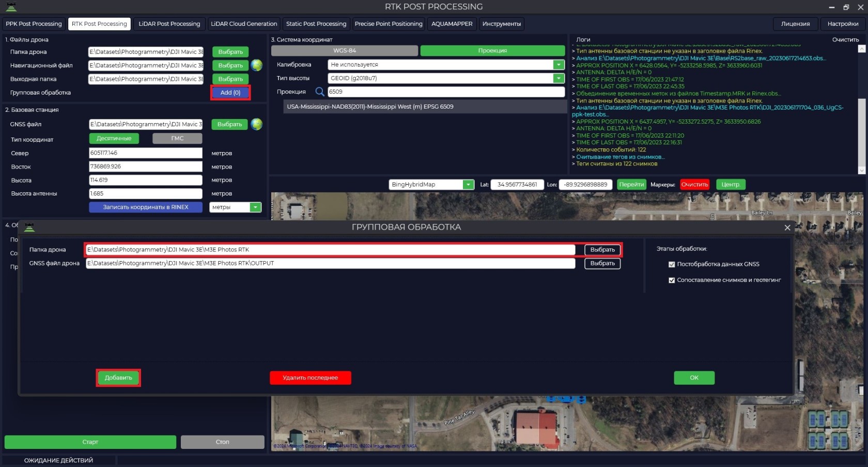Click Выбрать for Папка дрона in main window

[230, 52]
